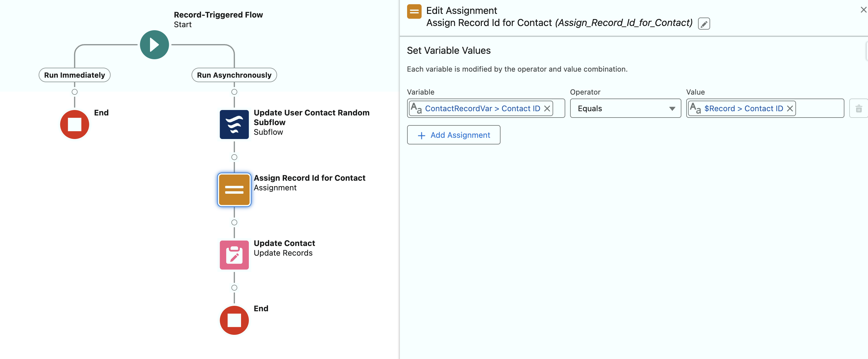
Task: Click the Record-Triggered Flow Start icon
Action: pyautogui.click(x=154, y=45)
